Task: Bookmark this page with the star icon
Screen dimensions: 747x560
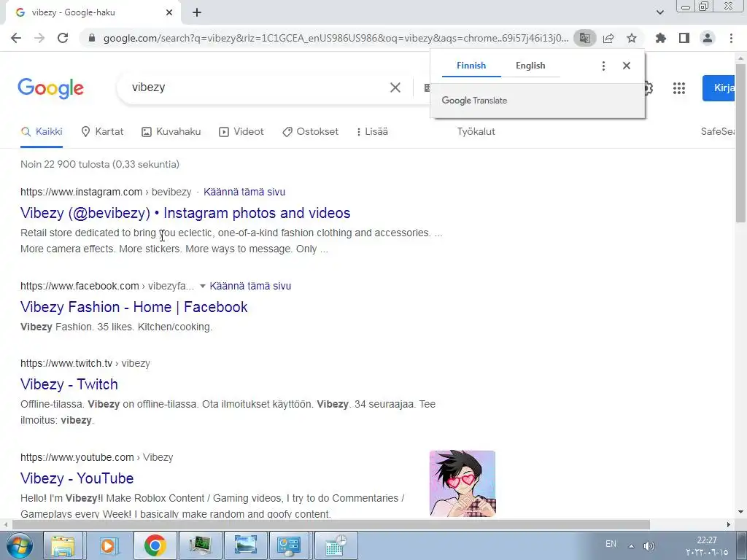Action: point(632,38)
